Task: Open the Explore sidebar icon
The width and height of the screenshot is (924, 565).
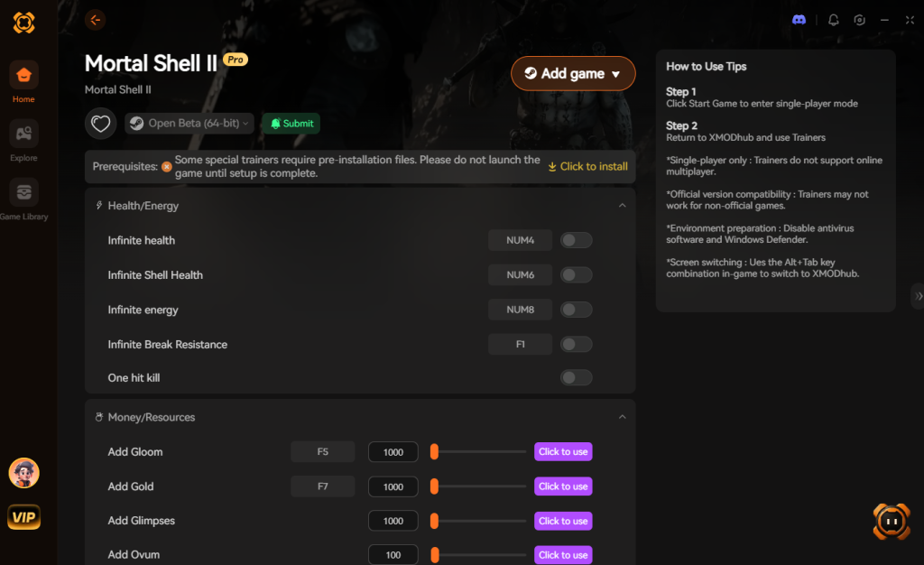Action: pos(23,134)
